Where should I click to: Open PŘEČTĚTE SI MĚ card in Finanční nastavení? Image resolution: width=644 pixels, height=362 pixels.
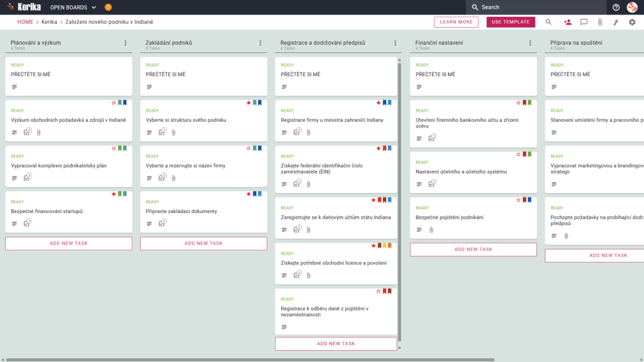pyautogui.click(x=473, y=76)
